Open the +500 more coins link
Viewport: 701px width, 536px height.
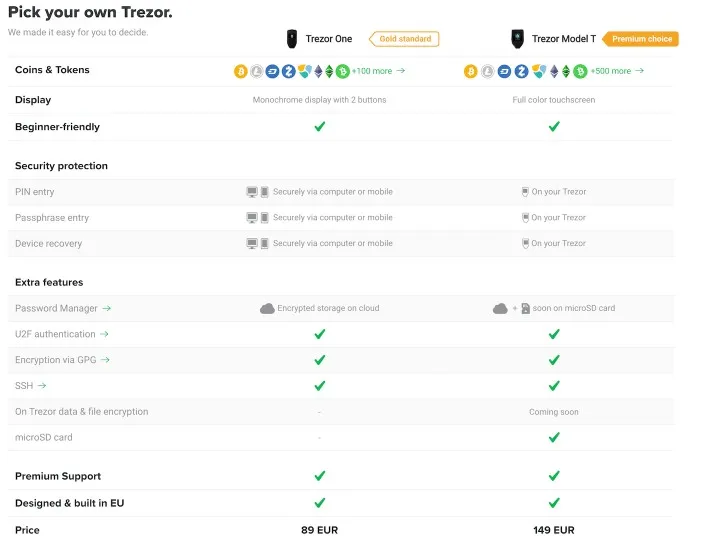pos(617,71)
